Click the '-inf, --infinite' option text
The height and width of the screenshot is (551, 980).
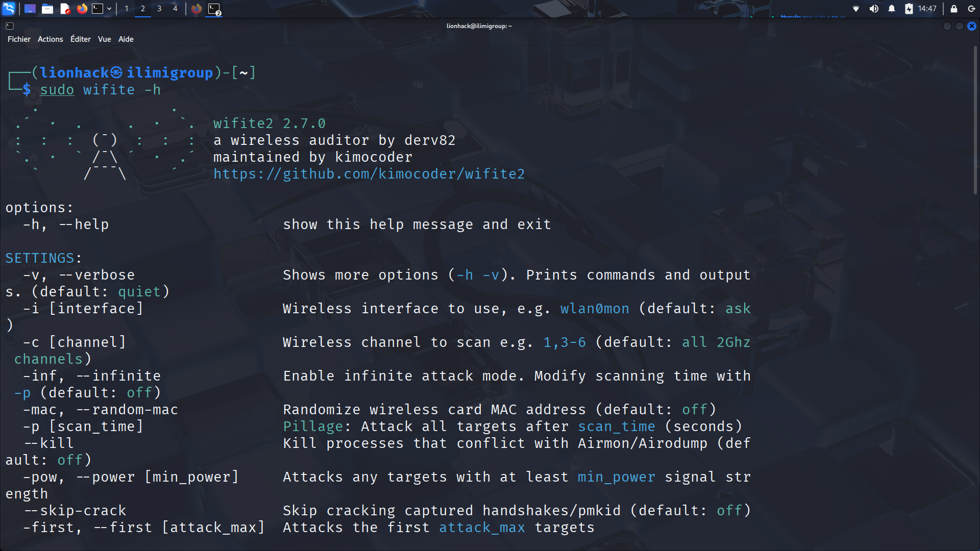92,376
